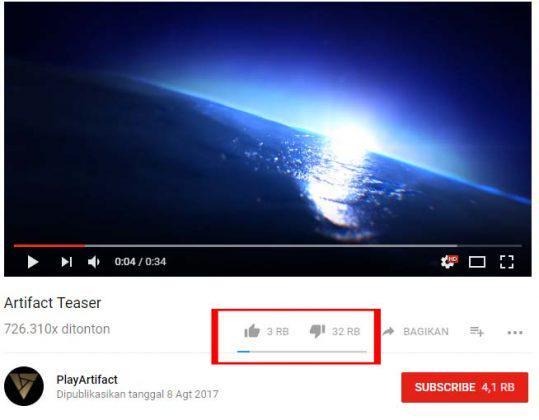The image size is (539, 420).
Task: Enter fullscreen mode
Action: click(x=507, y=262)
